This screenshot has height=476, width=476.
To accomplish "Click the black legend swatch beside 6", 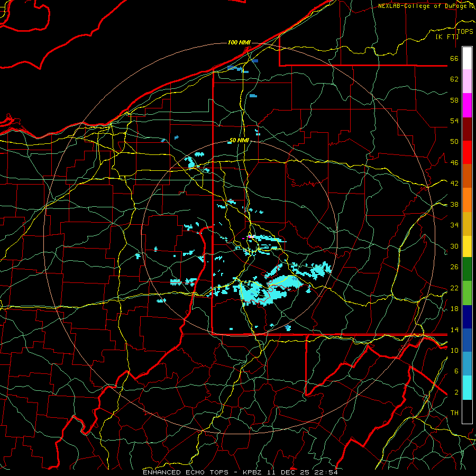I will pos(467,411).
